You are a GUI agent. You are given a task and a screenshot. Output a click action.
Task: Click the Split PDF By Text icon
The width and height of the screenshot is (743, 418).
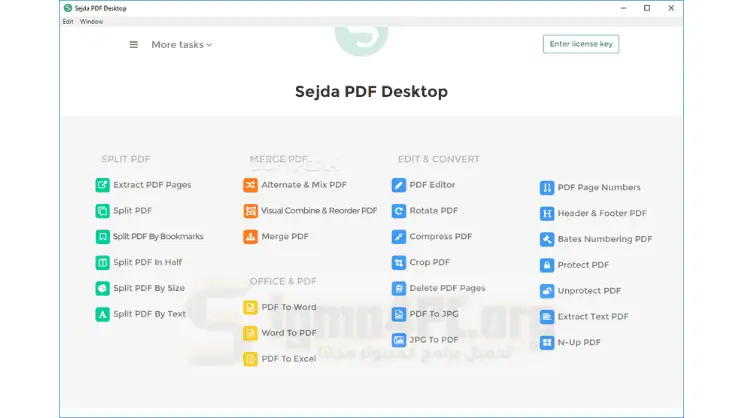coord(102,314)
